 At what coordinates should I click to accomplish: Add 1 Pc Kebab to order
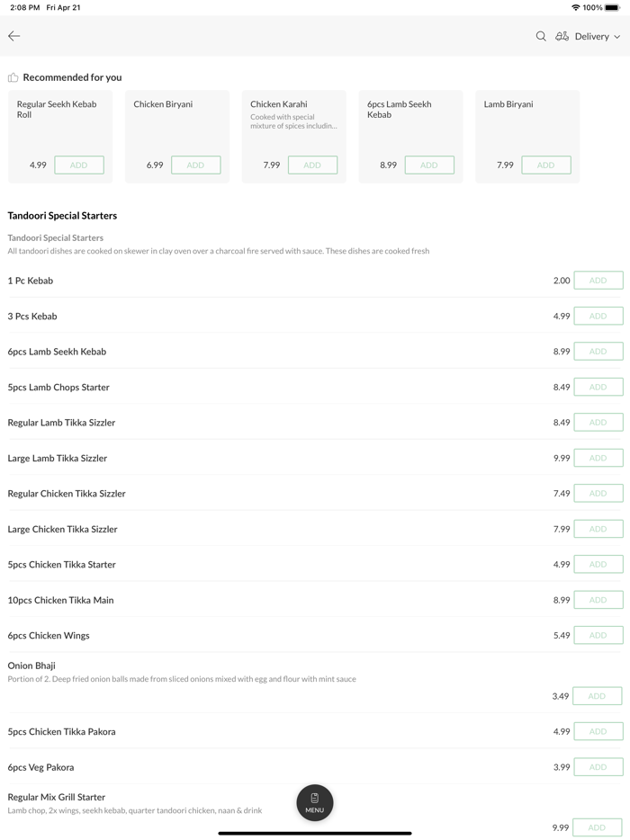tap(598, 281)
